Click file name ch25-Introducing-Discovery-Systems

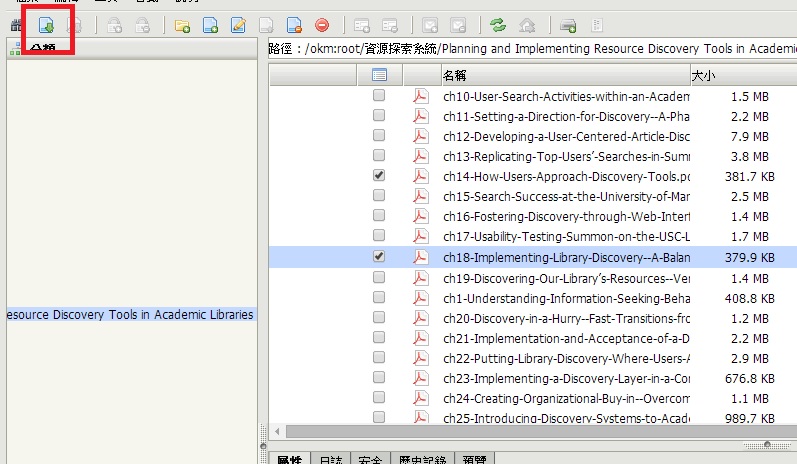click(x=566, y=418)
